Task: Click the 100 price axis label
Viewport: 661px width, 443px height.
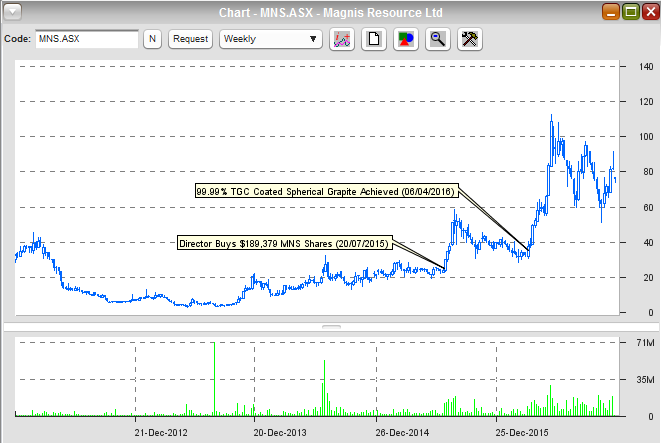Action: click(x=646, y=137)
